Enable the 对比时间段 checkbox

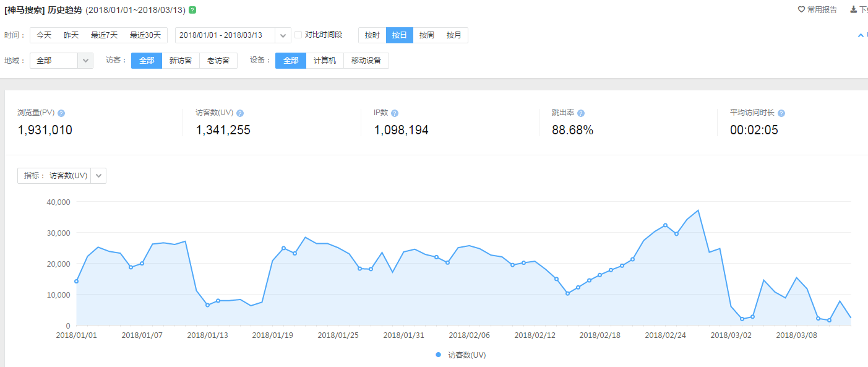click(x=298, y=35)
